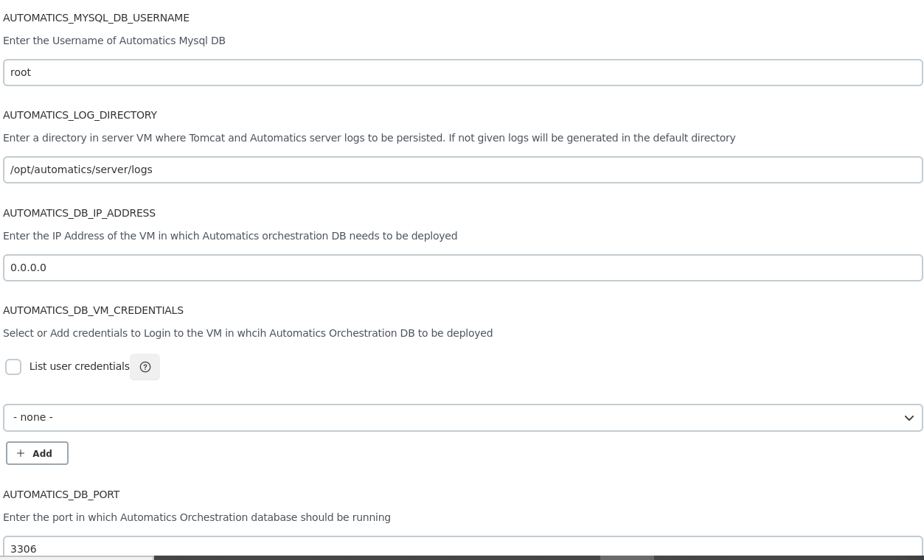Click the "Select or Add credentials" description text

click(248, 333)
